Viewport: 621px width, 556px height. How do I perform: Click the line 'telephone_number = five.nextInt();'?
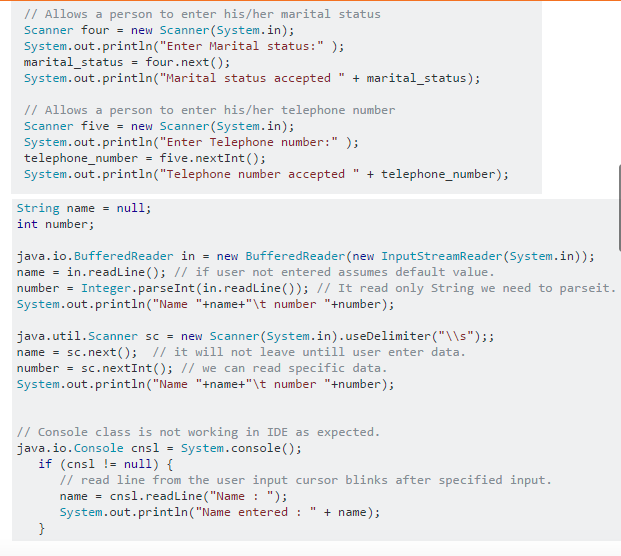pos(145,158)
